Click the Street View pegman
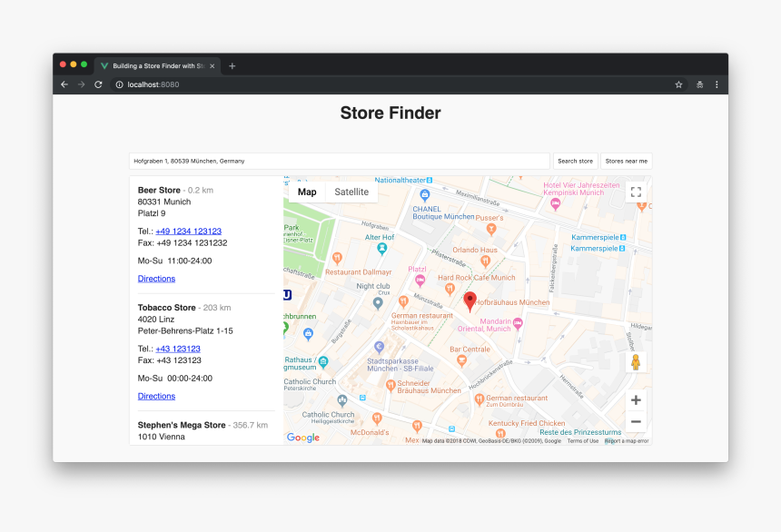Screen dimensions: 781x532 (x=636, y=362)
